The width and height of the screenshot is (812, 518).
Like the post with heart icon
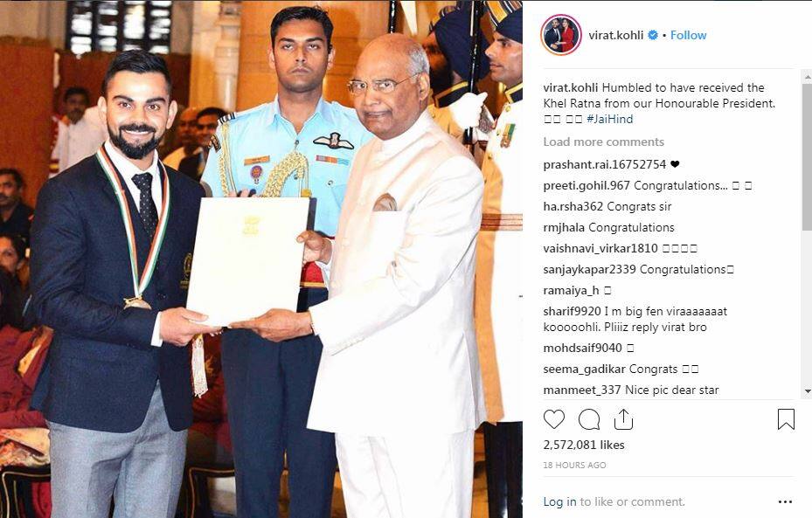coord(553,419)
